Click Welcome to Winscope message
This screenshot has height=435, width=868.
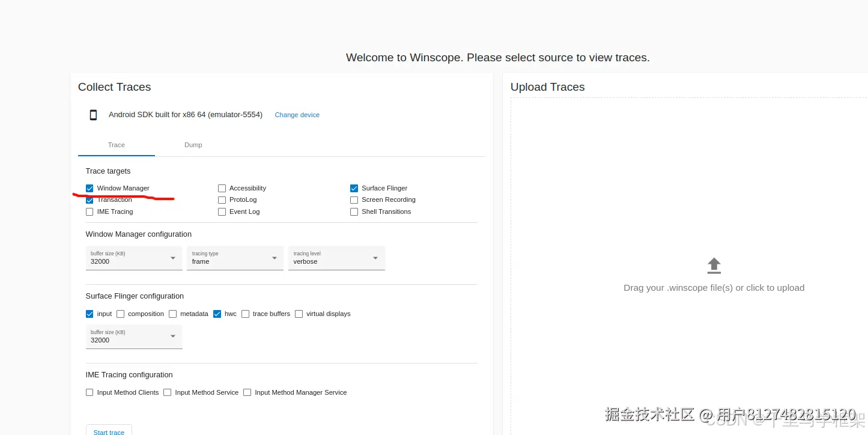[498, 58]
